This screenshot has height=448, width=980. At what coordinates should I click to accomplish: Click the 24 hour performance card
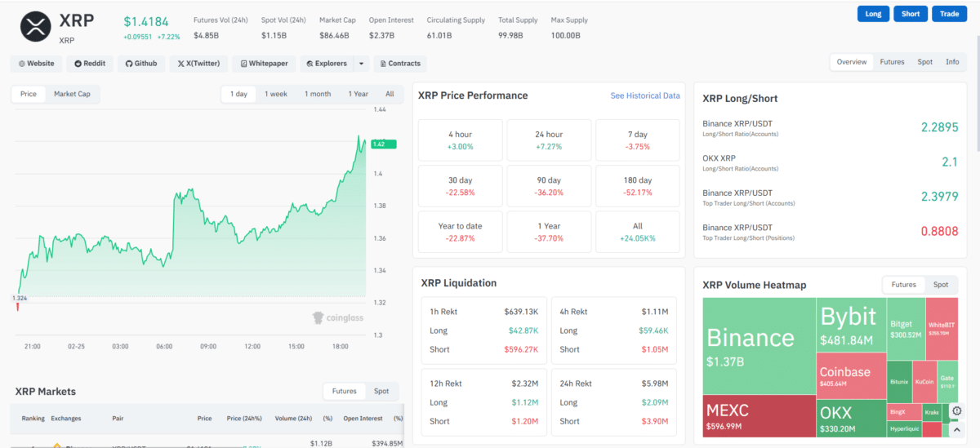click(x=549, y=140)
